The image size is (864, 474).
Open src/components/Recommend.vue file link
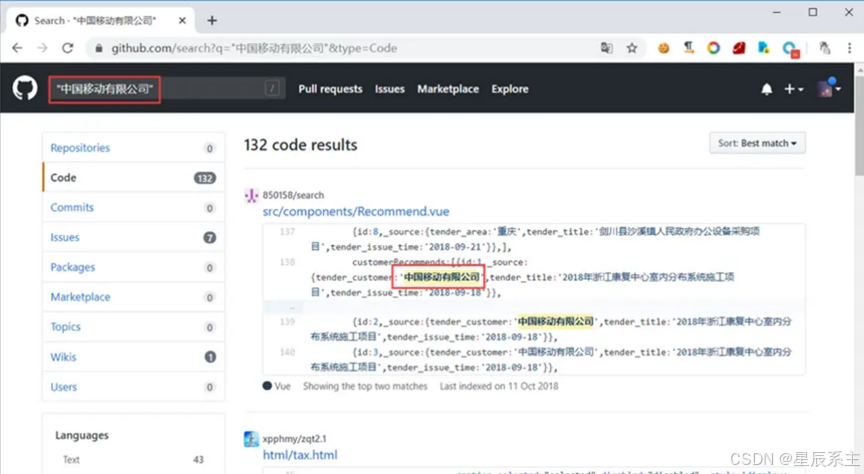(x=356, y=212)
